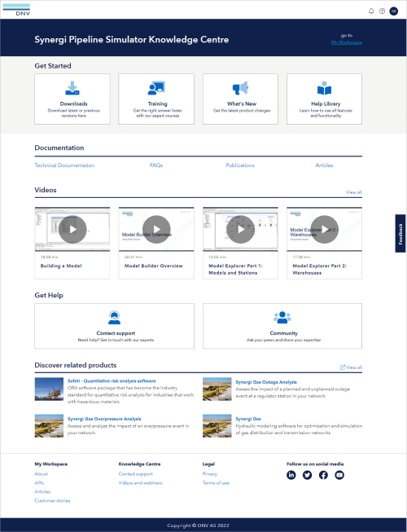407x532 pixels.
Task: Click the What's New megaphone icon
Action: (x=240, y=88)
